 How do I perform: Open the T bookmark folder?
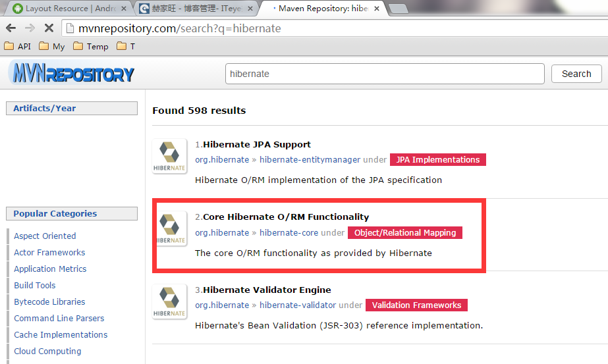coord(126,47)
